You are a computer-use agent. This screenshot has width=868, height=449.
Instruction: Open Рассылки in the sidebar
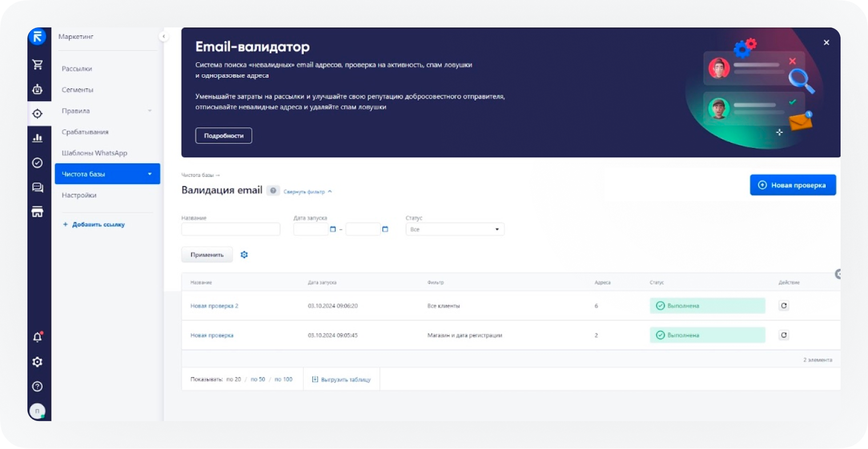tap(77, 69)
